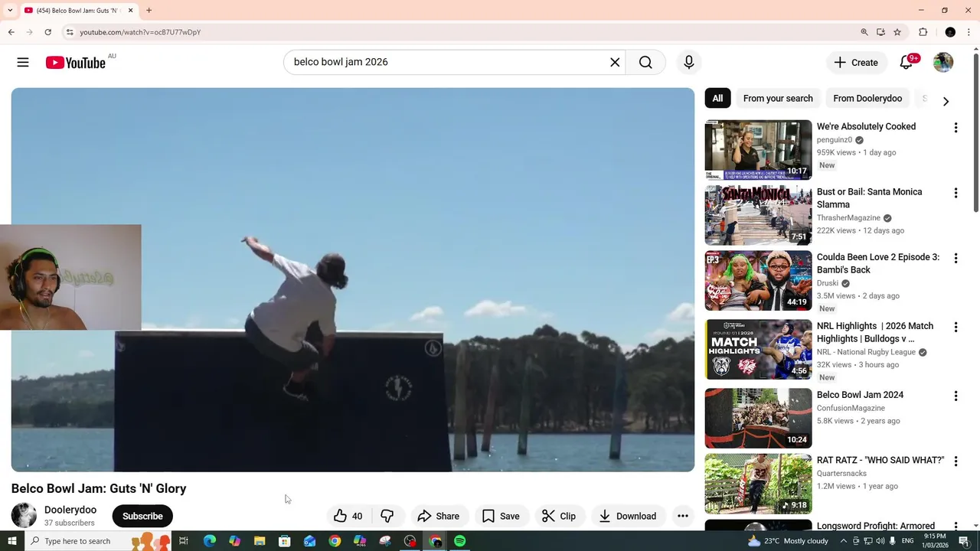Go back in browser history

[x=11, y=32]
